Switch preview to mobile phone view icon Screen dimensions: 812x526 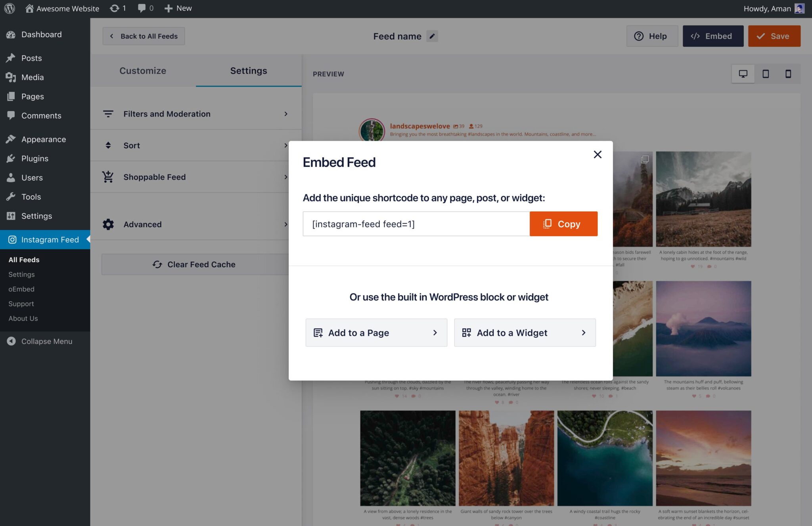[788, 74]
